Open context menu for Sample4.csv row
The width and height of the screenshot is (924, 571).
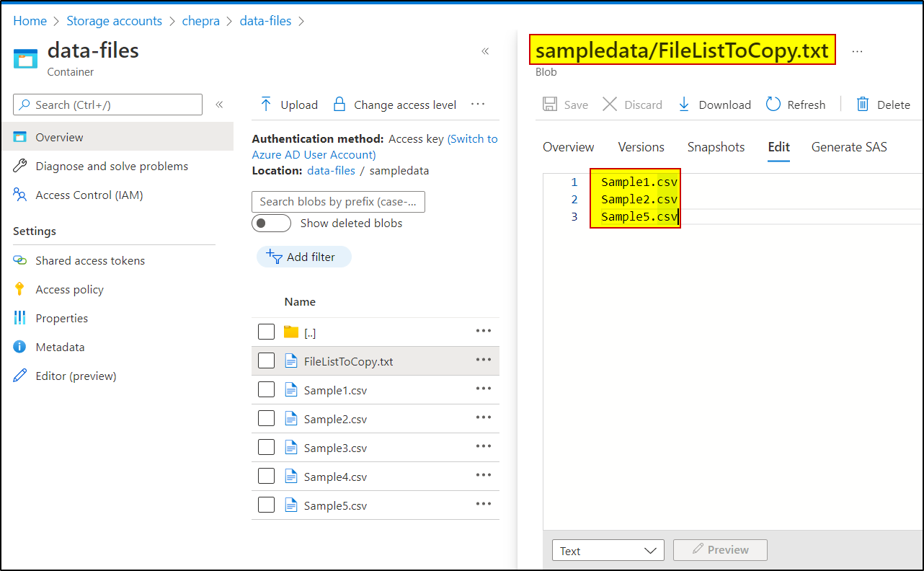[483, 475]
